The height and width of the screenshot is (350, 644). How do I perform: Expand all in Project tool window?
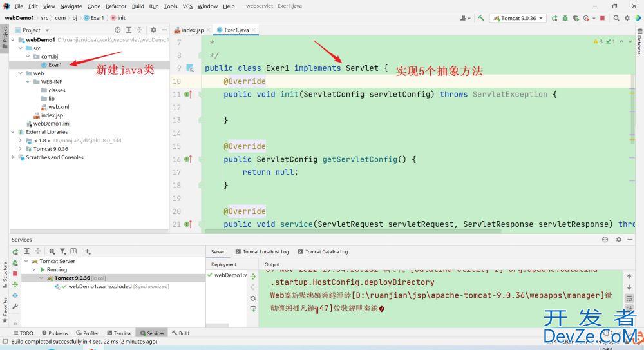[129, 30]
